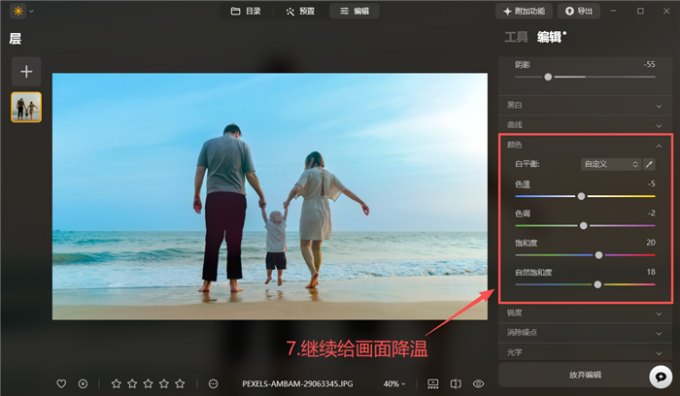Click the 饱和度 value 20
The image size is (680, 396).
tap(651, 243)
